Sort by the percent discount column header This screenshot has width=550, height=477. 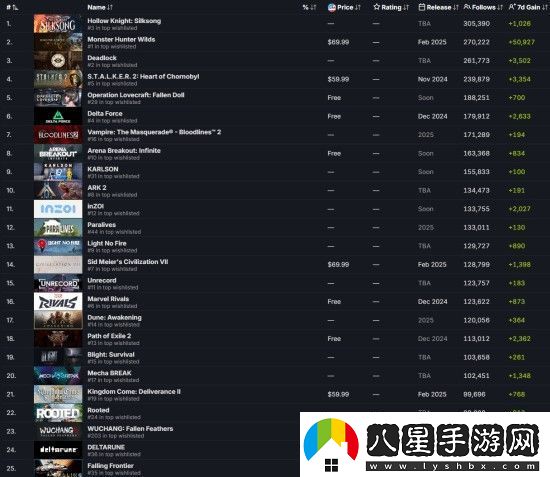pyautogui.click(x=309, y=7)
